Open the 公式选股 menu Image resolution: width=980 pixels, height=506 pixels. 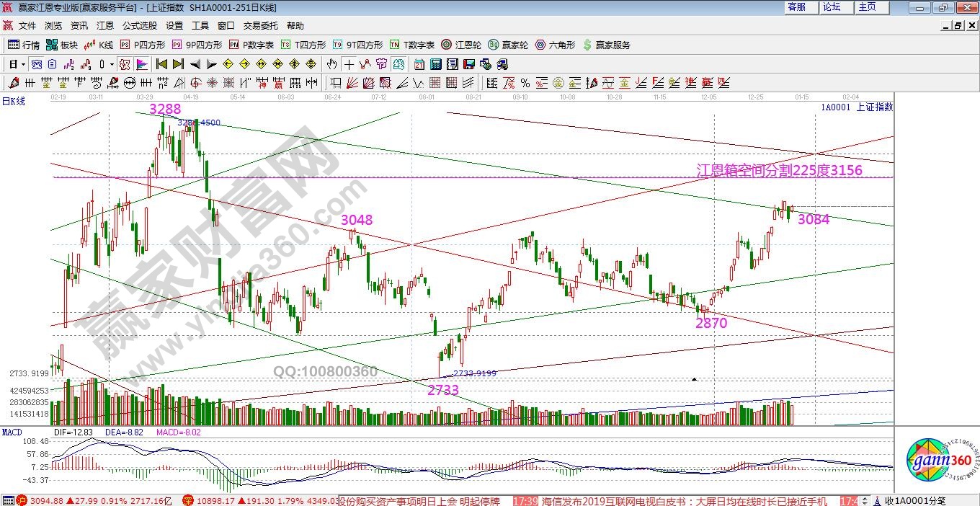[140, 25]
